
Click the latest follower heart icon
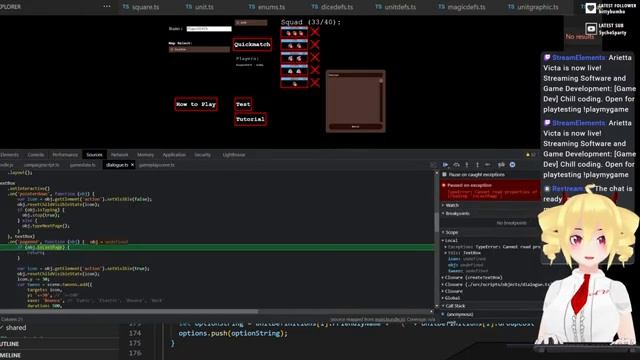590,8
